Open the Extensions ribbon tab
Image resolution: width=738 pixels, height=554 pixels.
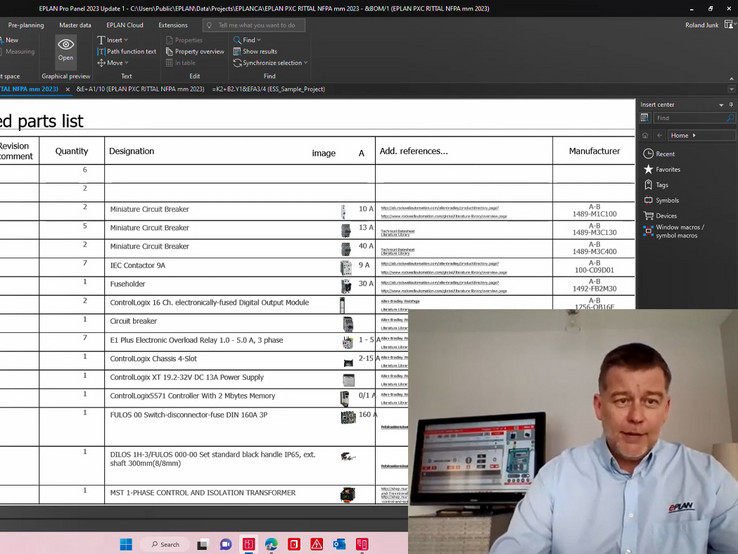click(x=173, y=25)
